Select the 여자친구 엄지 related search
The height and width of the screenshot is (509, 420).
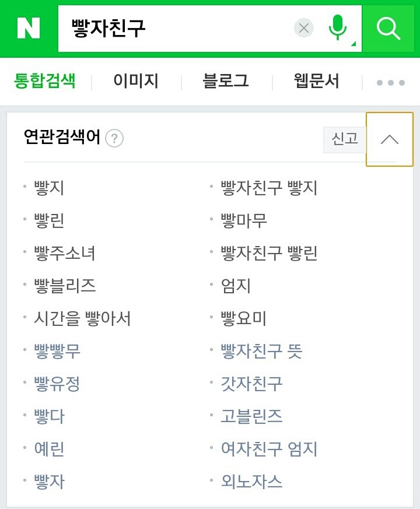point(267,450)
